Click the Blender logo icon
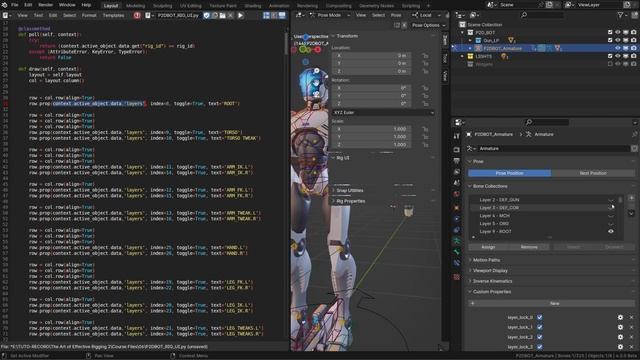The image size is (640, 360). point(4,5)
